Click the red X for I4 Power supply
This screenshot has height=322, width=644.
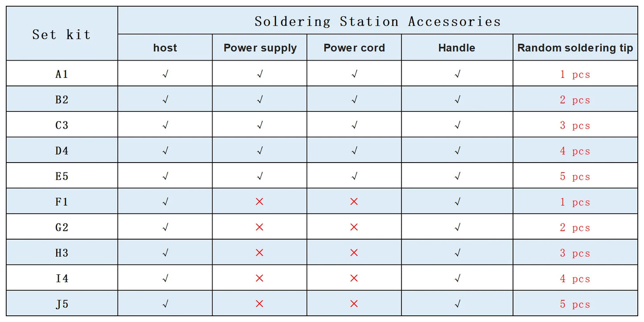tap(259, 278)
